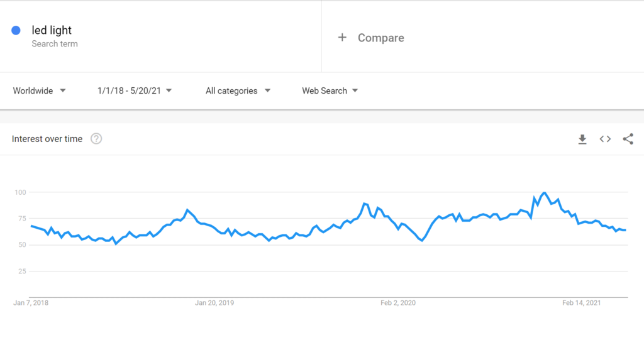Click the Compare button
Screen dimensions: 644x345
(380, 38)
